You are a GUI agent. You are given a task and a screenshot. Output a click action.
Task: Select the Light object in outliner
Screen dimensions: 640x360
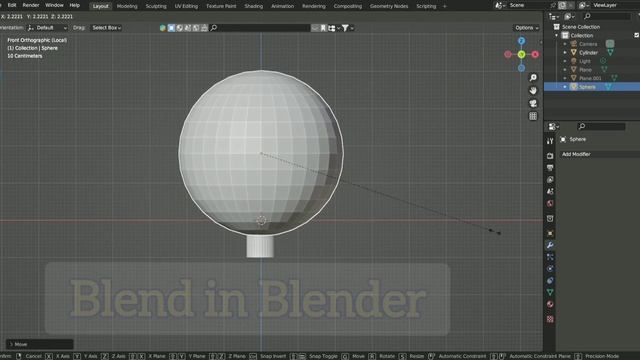click(584, 61)
